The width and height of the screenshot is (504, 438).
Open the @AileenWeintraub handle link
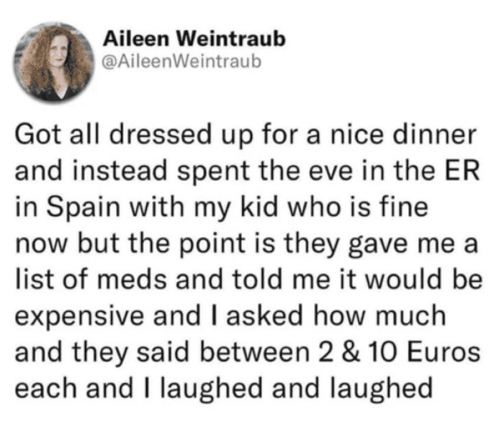pos(181,61)
